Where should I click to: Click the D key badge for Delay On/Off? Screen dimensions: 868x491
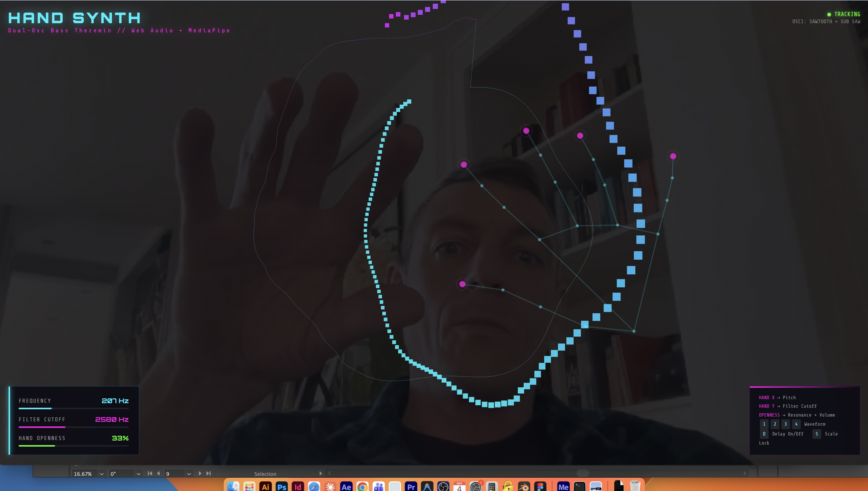(764, 434)
